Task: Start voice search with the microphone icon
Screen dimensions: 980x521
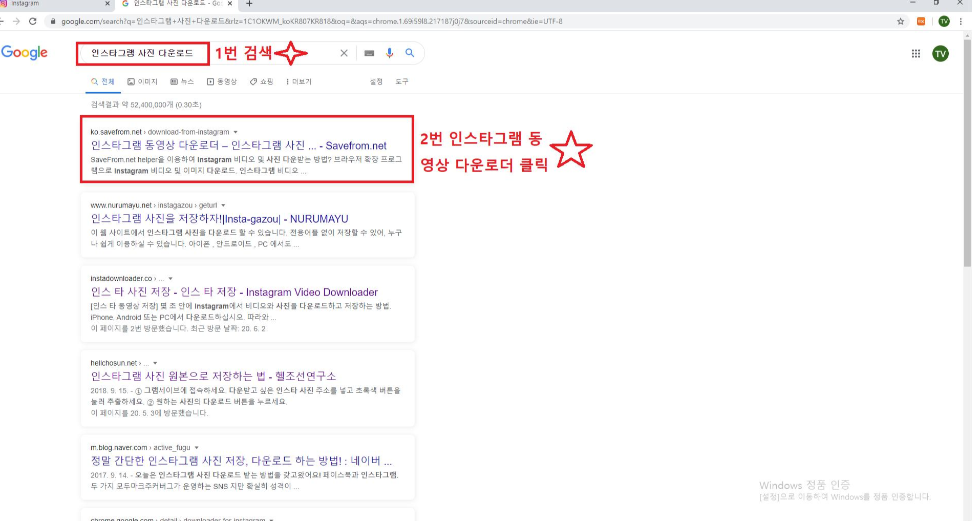Action: 390,53
